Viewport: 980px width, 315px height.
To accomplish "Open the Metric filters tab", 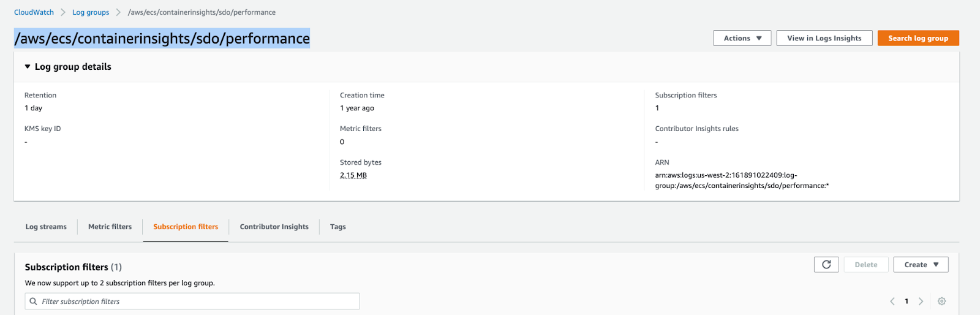I will (x=110, y=227).
